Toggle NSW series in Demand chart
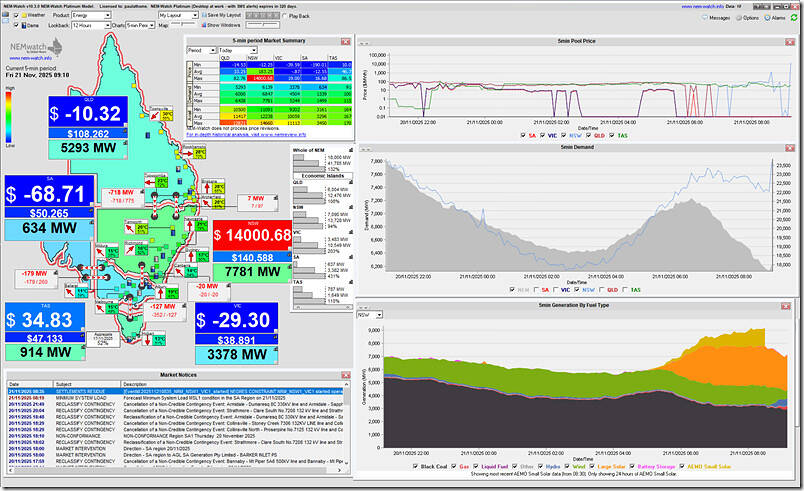Image resolution: width=804 pixels, height=491 pixels. click(577, 290)
